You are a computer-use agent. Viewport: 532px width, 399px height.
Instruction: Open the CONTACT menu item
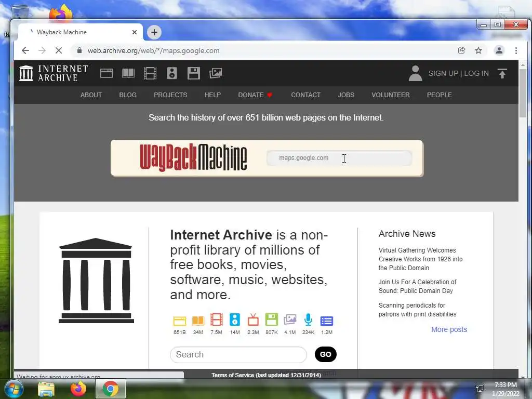coord(305,95)
